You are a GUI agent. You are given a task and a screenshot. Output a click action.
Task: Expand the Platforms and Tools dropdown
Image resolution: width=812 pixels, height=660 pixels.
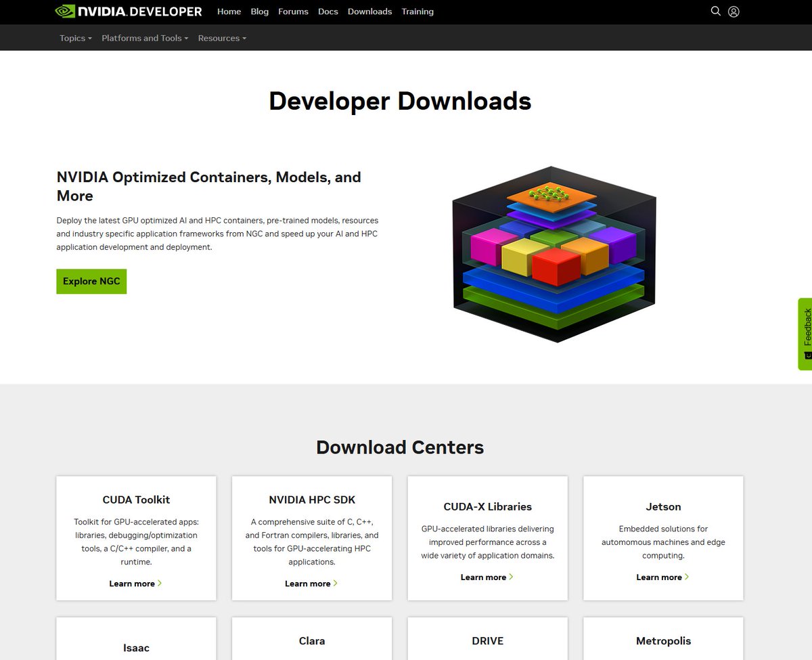pyautogui.click(x=145, y=38)
